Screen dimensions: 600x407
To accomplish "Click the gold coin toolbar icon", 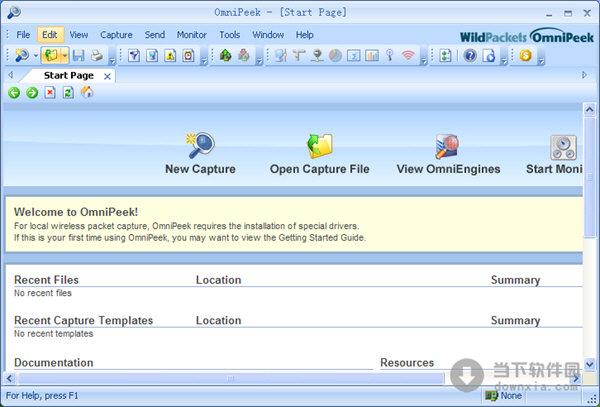I will (x=526, y=56).
